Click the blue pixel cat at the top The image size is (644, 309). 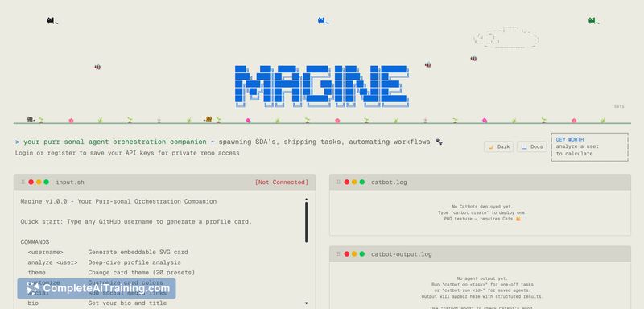click(323, 20)
